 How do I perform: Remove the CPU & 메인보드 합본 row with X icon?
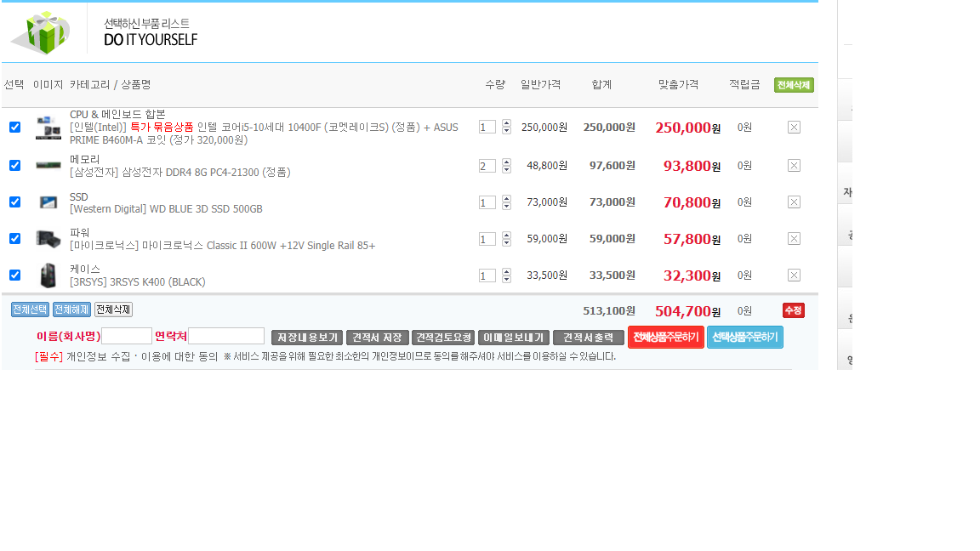click(x=794, y=128)
